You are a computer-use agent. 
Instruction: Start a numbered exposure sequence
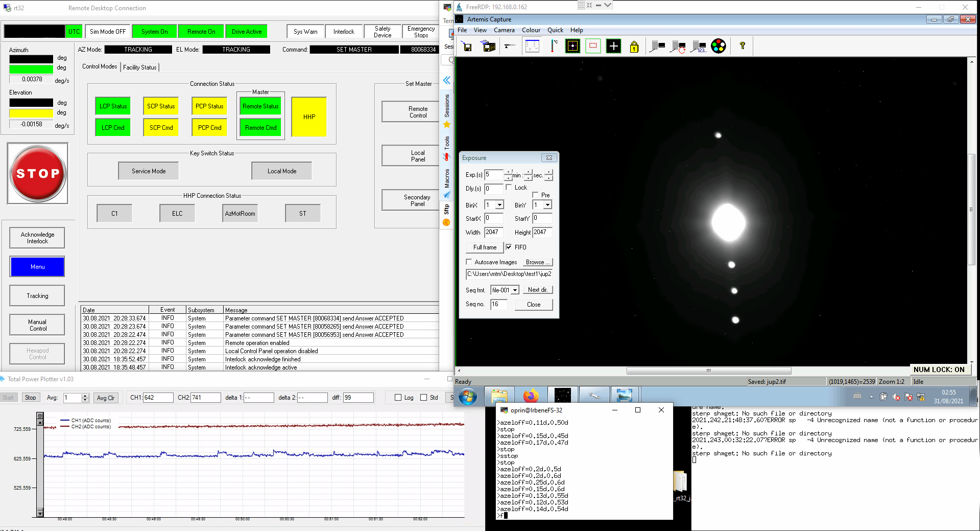tap(699, 47)
